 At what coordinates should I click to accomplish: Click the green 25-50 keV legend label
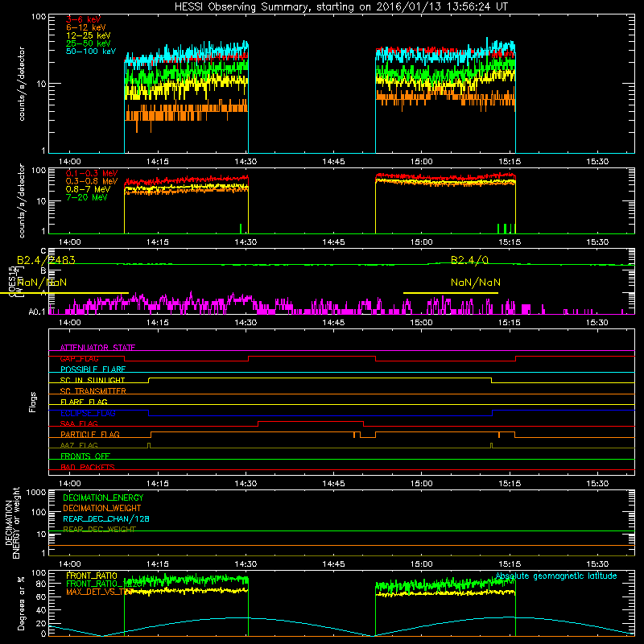(89, 43)
